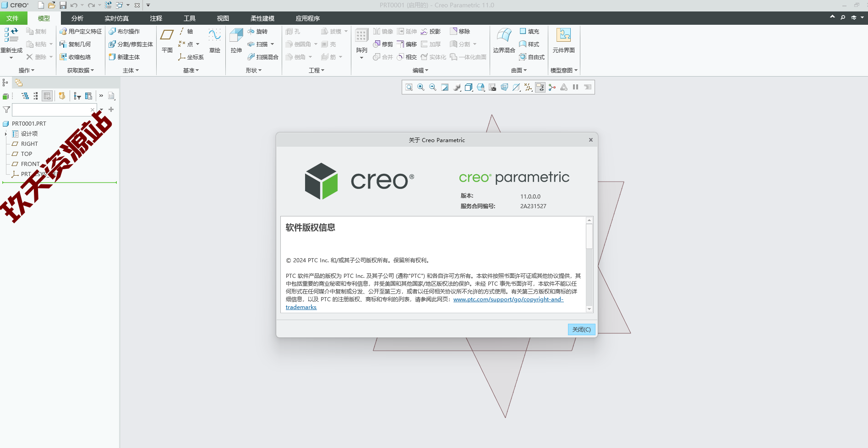The width and height of the screenshot is (868, 448).
Task: Expand the 曲面 (Surfaces) group dropdown
Action: (x=519, y=70)
